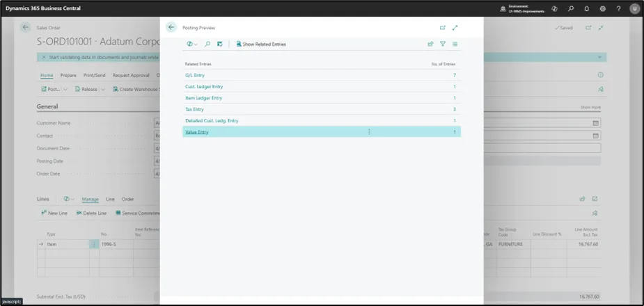Go back from the Posting Preview dialog
644x306 pixels.
point(171,27)
